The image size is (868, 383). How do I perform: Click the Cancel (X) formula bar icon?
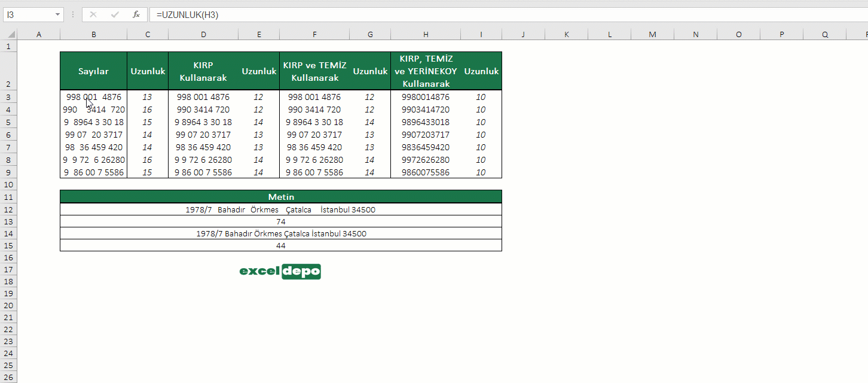pyautogui.click(x=93, y=14)
